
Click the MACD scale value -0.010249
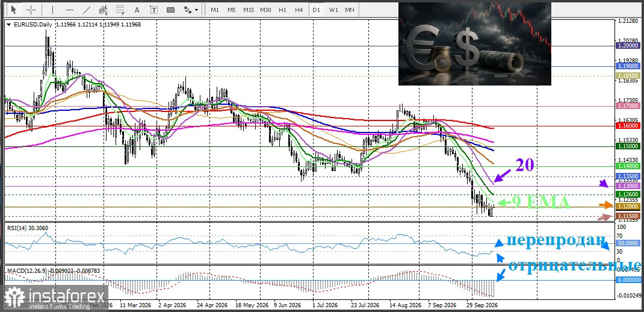(629, 296)
